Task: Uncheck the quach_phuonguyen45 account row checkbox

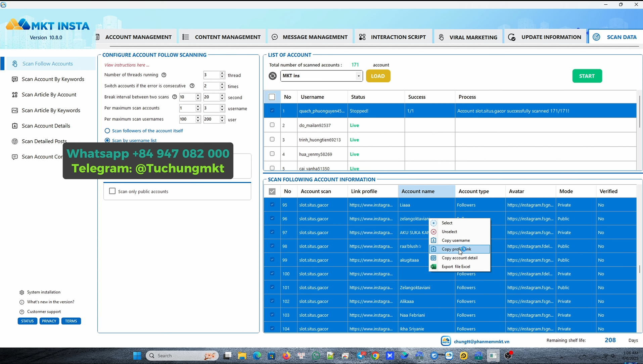Action: click(272, 111)
